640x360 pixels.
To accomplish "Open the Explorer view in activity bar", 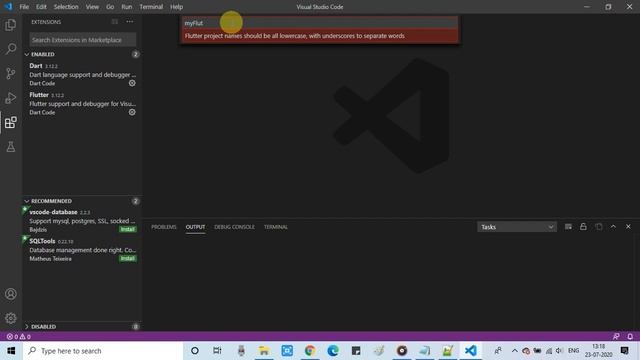I will pyautogui.click(x=11, y=25).
